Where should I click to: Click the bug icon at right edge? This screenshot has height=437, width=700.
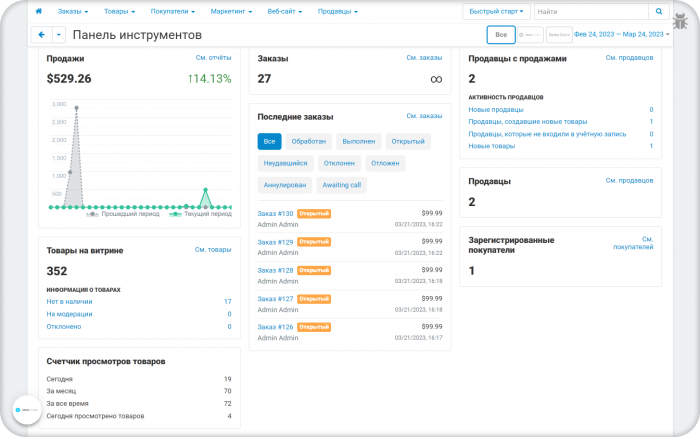(x=680, y=21)
